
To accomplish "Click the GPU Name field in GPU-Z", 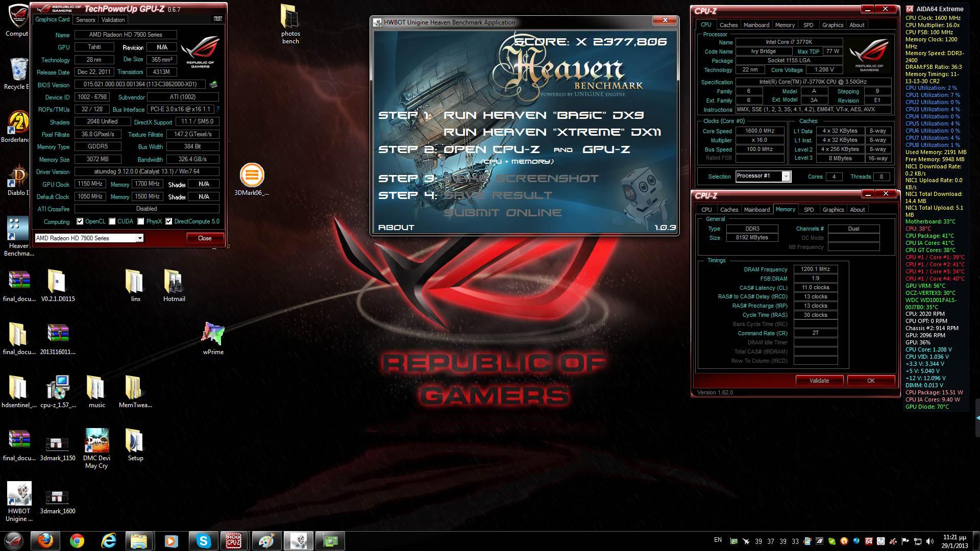I will 126,35.
